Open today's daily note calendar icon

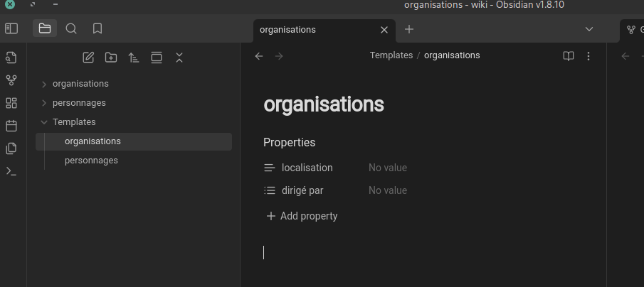[x=11, y=126]
